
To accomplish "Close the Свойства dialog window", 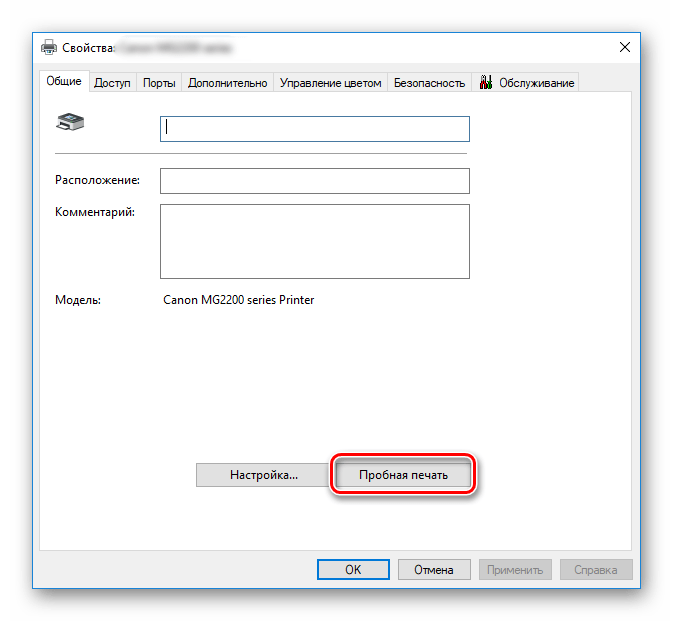I will pyautogui.click(x=625, y=47).
